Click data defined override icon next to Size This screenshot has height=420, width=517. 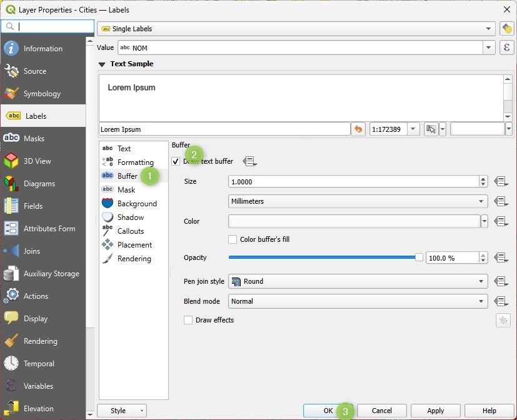click(501, 181)
